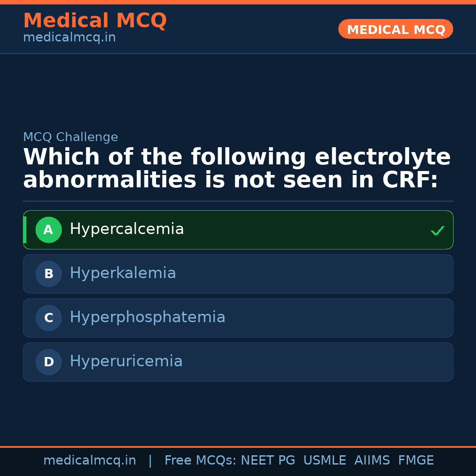The image size is (476, 476).
Task: Click the letter C circle badge
Action: point(48,318)
